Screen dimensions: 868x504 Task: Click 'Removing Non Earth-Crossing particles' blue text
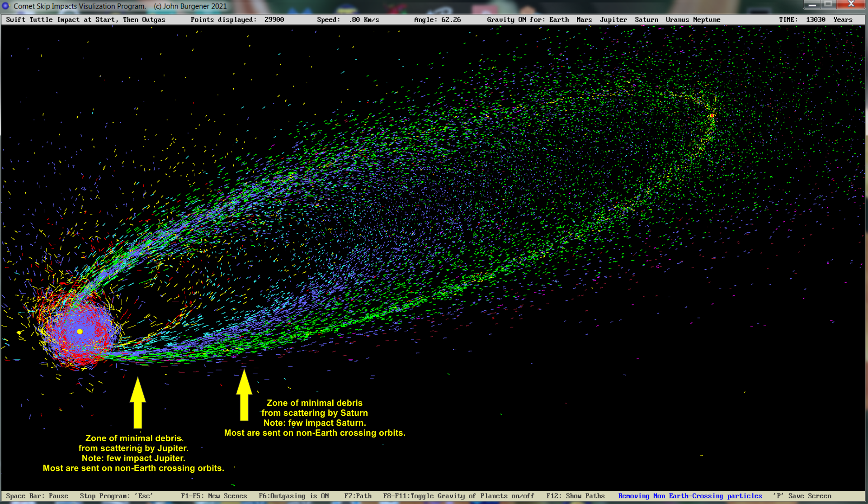pyautogui.click(x=690, y=496)
